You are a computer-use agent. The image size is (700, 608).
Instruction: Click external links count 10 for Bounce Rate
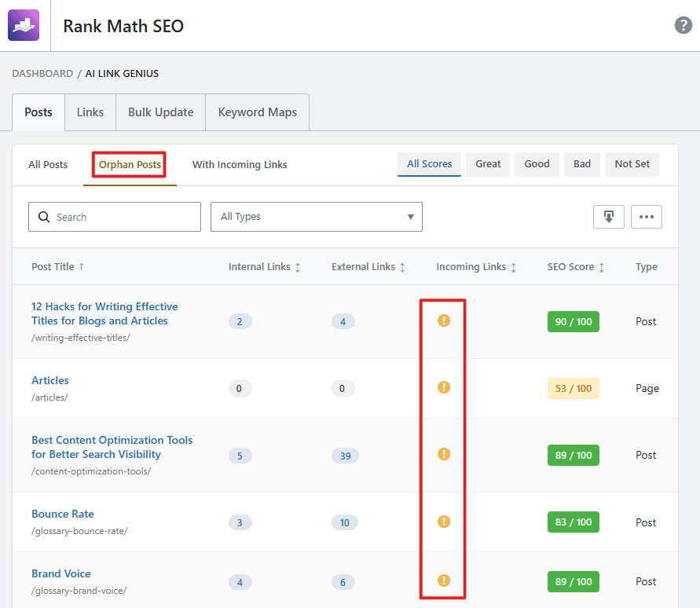point(345,522)
